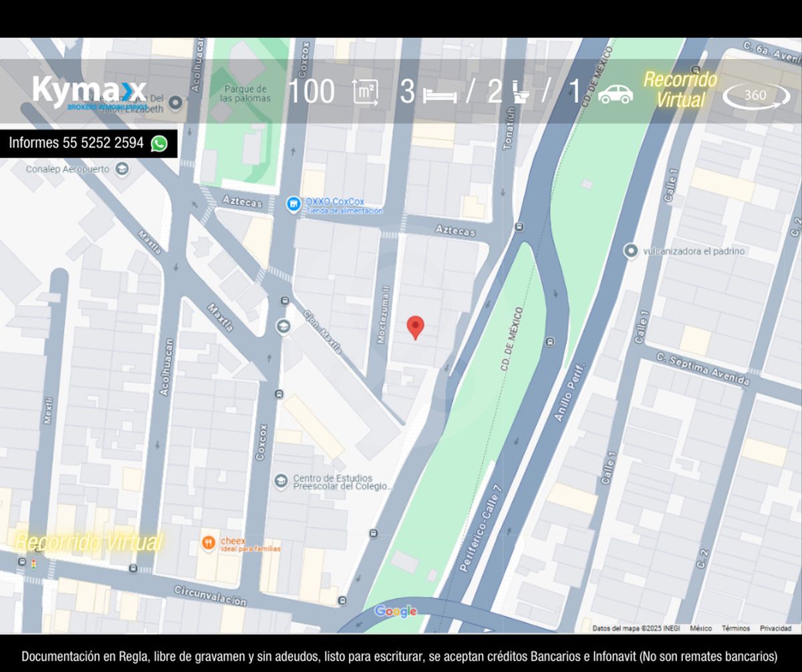Open the yellow Recorrido Virtual link at top
Image resolution: width=802 pixels, height=672 pixels.
point(680,90)
